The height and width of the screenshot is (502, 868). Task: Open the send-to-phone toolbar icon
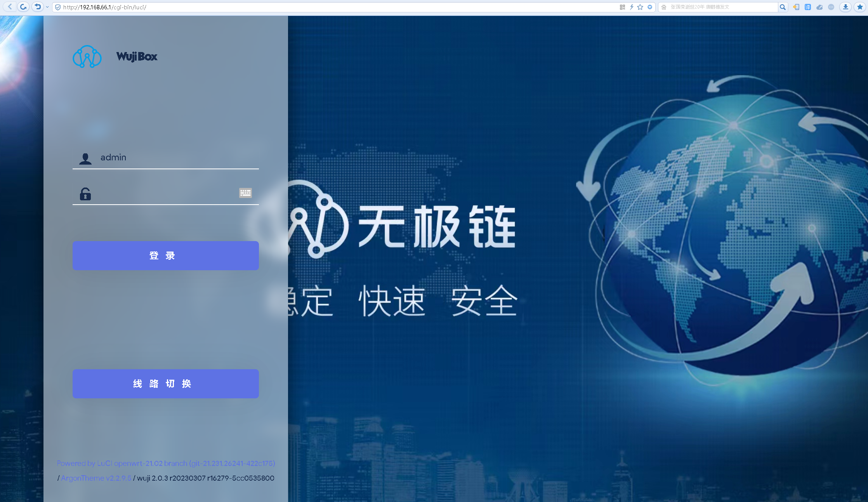pos(796,7)
